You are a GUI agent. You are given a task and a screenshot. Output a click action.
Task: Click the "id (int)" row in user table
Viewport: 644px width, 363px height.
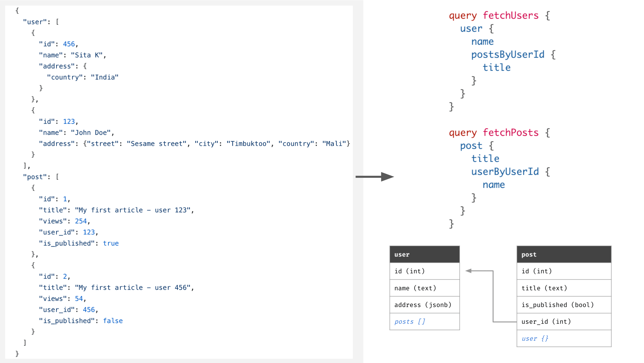click(x=425, y=271)
